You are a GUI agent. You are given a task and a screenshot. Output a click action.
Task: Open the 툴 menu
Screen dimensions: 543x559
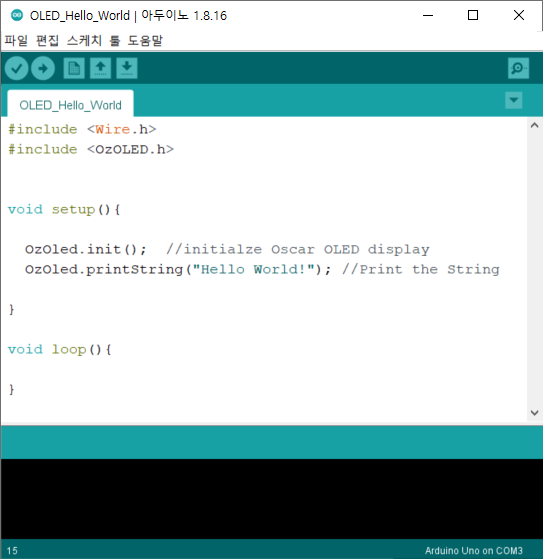coord(115,40)
